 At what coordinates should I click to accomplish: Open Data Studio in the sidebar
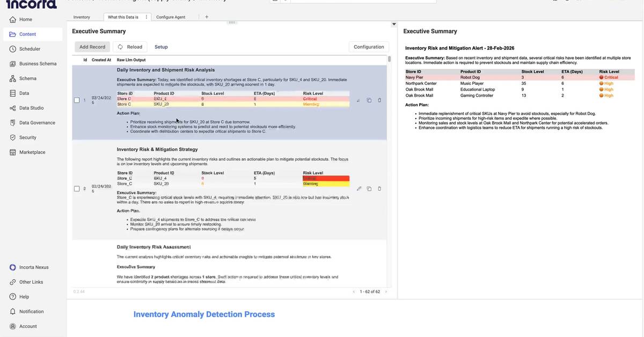(26, 108)
